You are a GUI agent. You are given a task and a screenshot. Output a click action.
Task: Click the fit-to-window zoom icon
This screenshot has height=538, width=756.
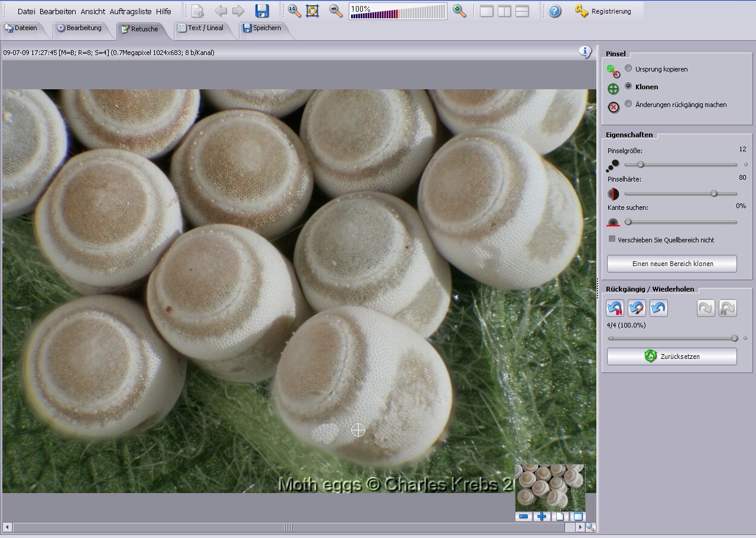point(313,11)
